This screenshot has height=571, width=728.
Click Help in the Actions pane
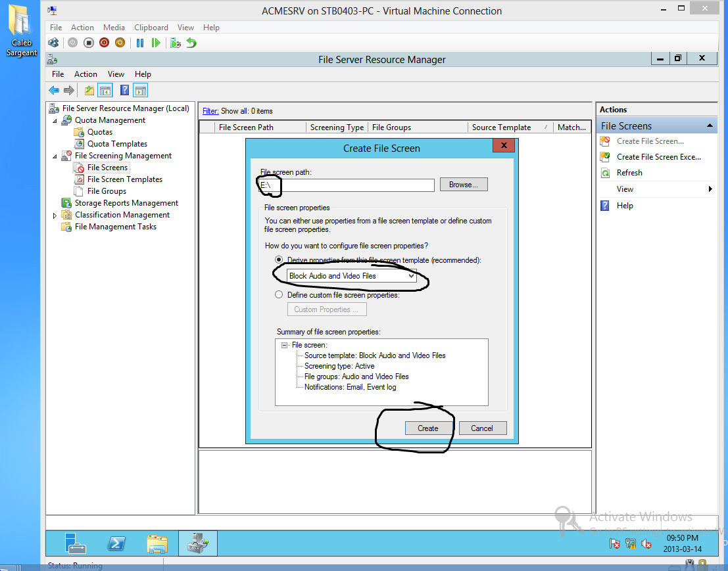click(x=625, y=206)
